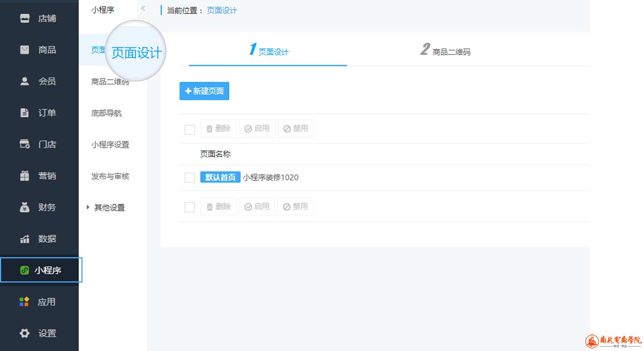Select 底部导航 in the submenu
The image size is (644, 351).
coord(106,113)
